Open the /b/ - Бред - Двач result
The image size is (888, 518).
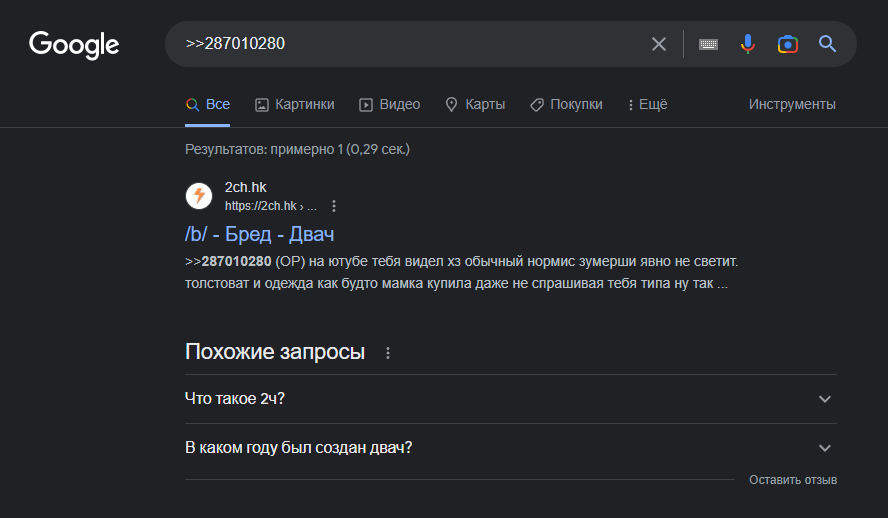[x=259, y=234]
